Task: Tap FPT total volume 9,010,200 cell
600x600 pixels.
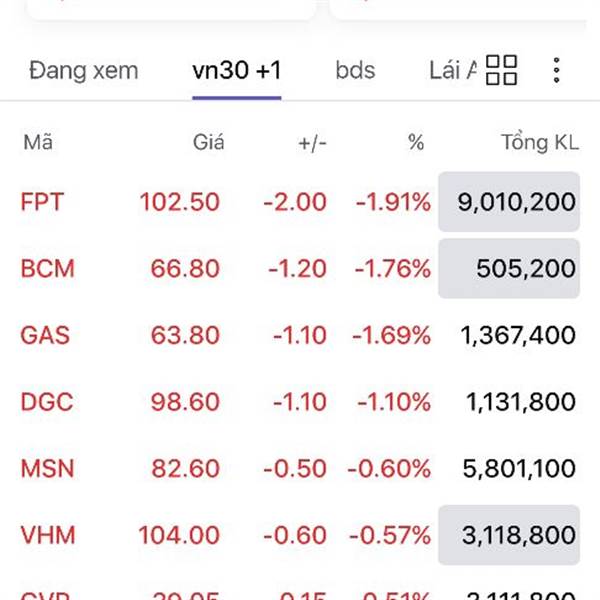Action: (509, 202)
